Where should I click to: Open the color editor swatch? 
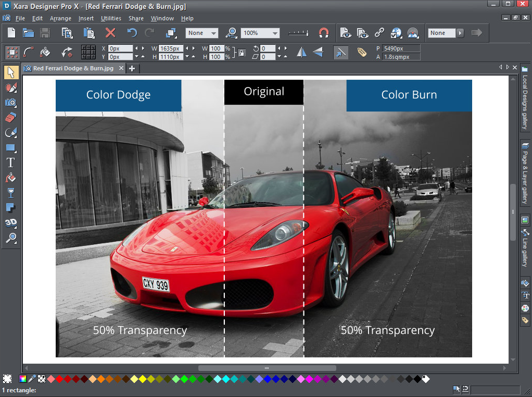[23, 379]
